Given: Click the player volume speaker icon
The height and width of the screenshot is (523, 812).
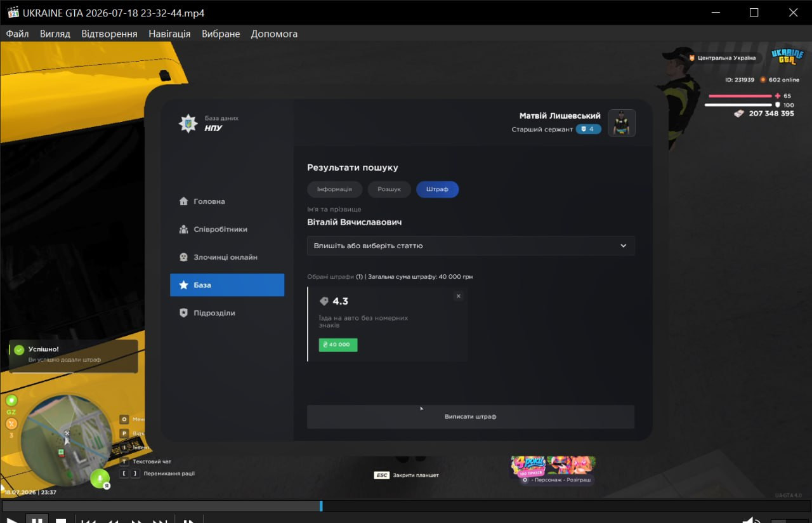Looking at the screenshot, I should pos(751,520).
